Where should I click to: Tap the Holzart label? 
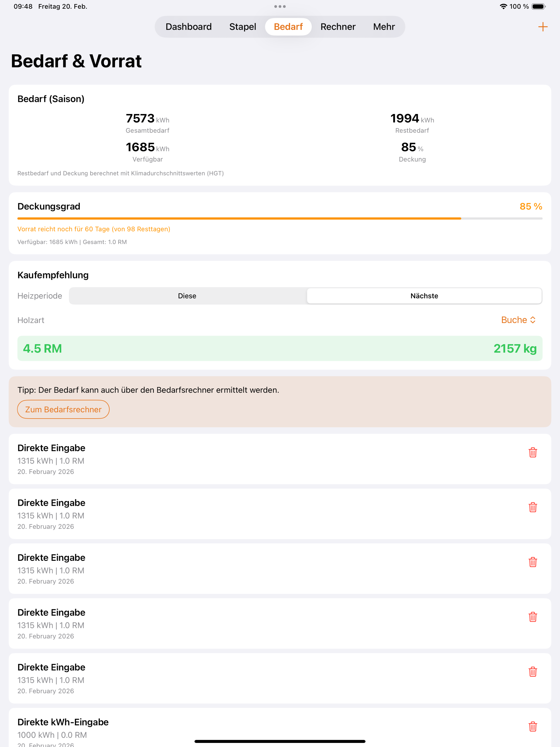[31, 320]
